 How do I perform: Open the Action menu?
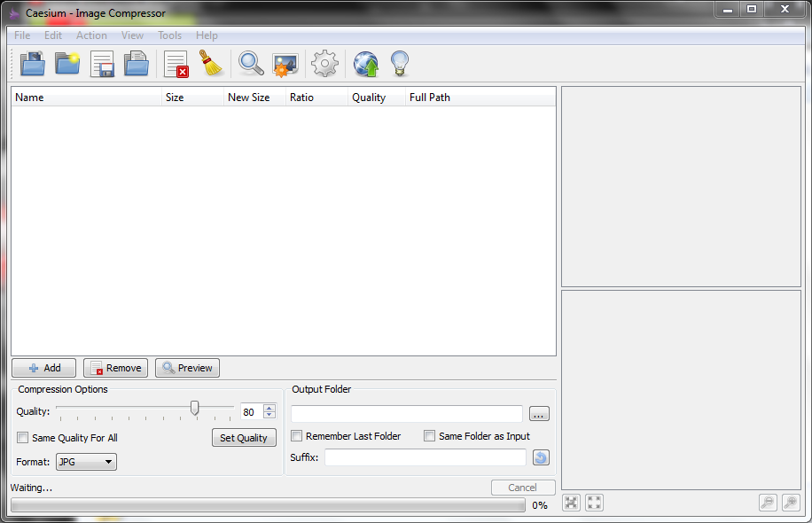pos(91,35)
